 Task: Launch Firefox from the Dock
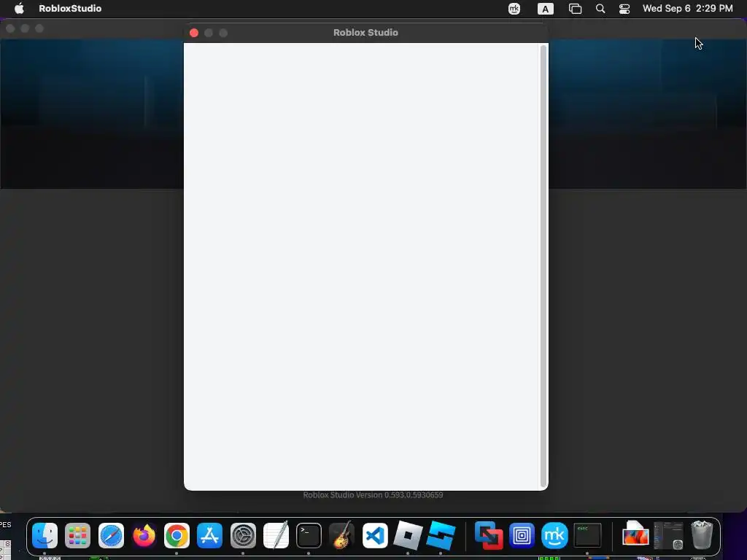click(144, 535)
